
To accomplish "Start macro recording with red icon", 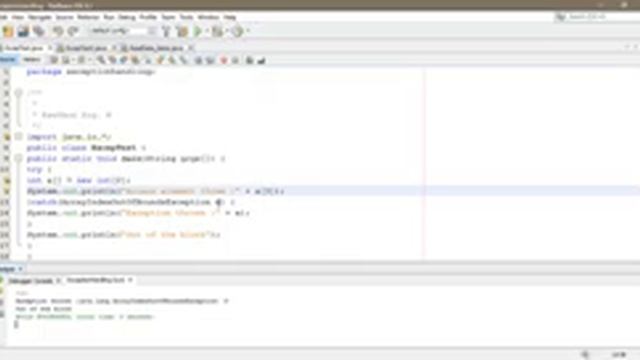I will coord(224,60).
